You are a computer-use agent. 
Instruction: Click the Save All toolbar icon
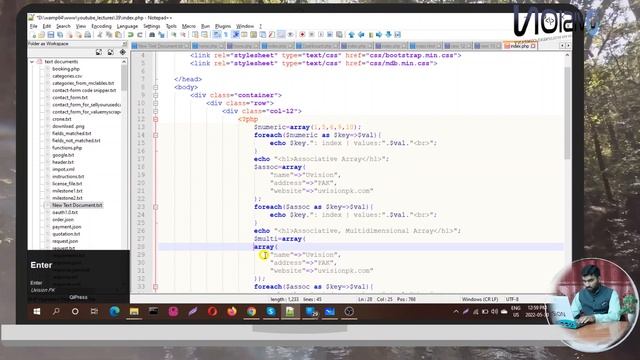[60, 35]
